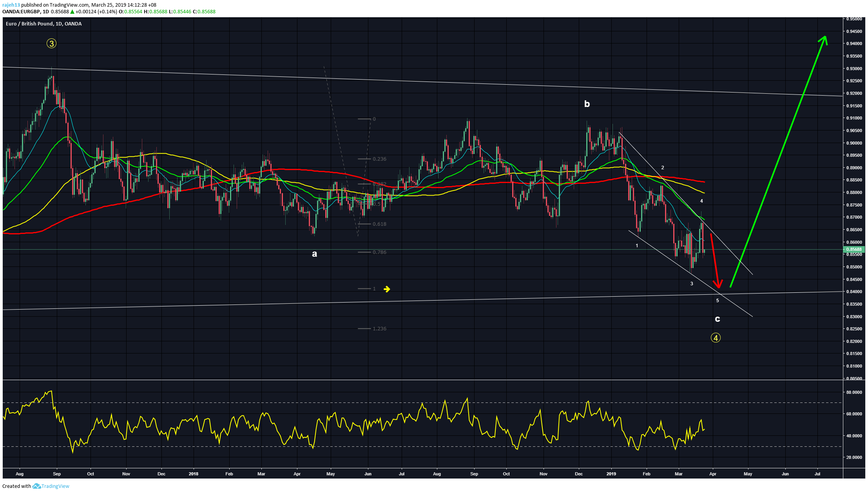Image resolution: width=868 pixels, height=493 pixels.
Task: Click the 2018 label on time axis
Action: point(193,474)
